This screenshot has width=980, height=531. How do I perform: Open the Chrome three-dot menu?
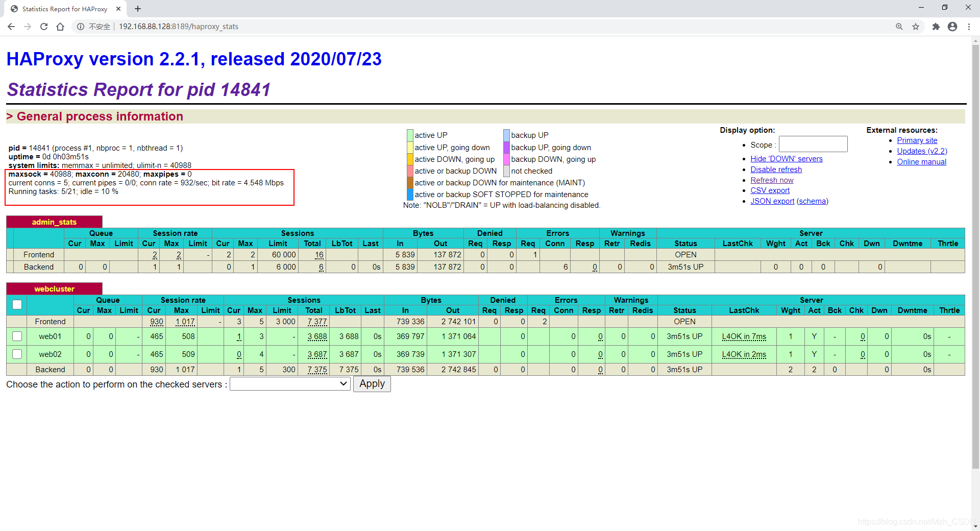[969, 27]
